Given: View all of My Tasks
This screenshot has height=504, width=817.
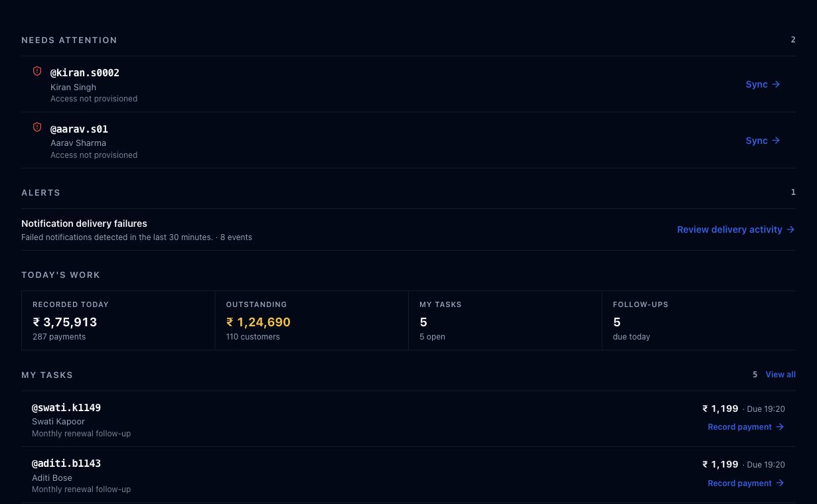Looking at the screenshot, I should pos(780,375).
